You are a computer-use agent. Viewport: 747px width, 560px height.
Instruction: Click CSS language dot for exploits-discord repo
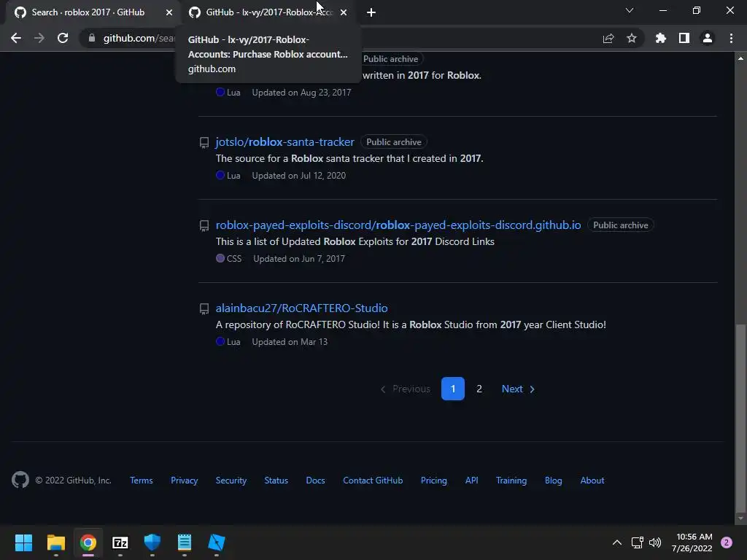pos(220,258)
